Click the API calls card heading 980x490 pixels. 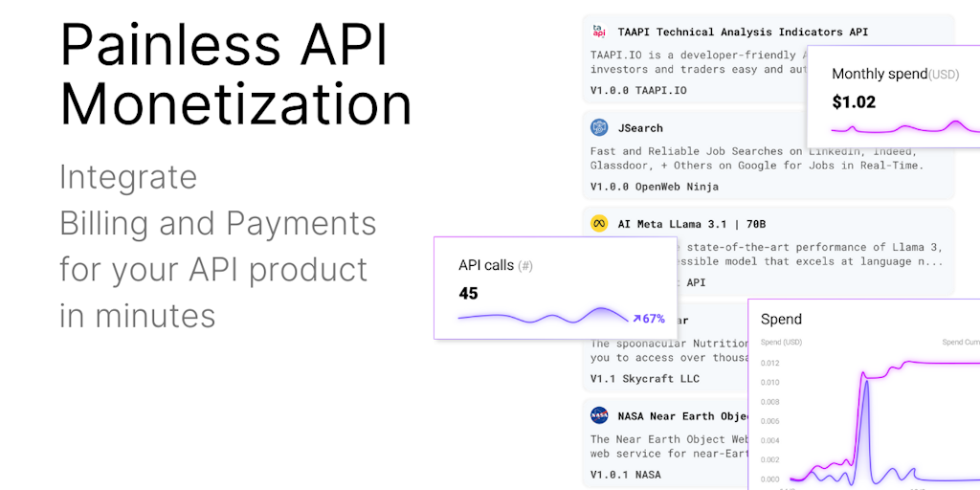click(496, 266)
